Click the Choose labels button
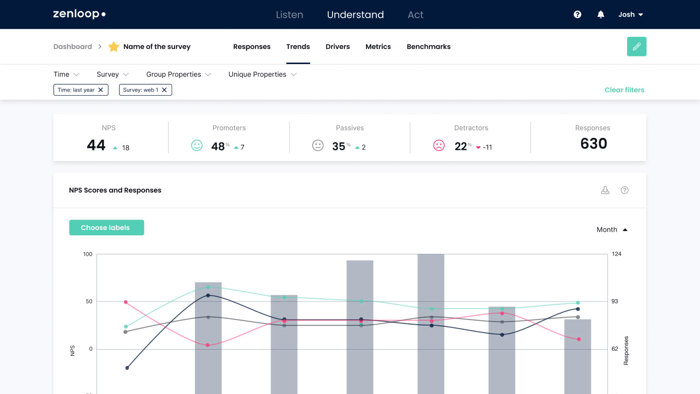700x394 pixels. (106, 228)
